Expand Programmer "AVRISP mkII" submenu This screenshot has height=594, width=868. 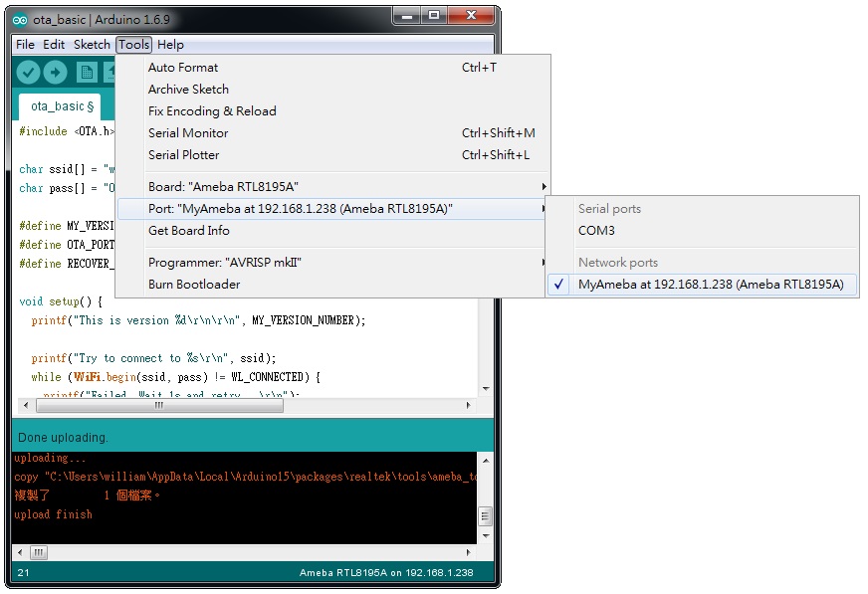coord(332,262)
